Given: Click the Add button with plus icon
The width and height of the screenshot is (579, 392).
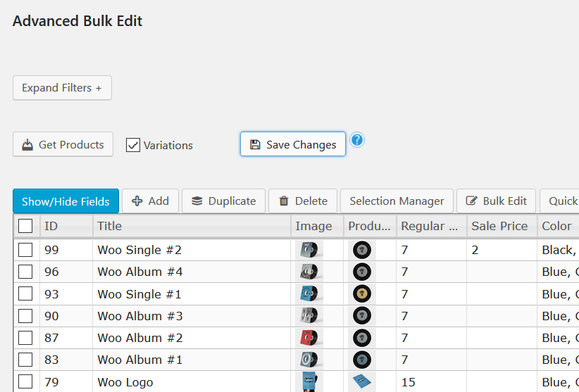Looking at the screenshot, I should tap(150, 201).
